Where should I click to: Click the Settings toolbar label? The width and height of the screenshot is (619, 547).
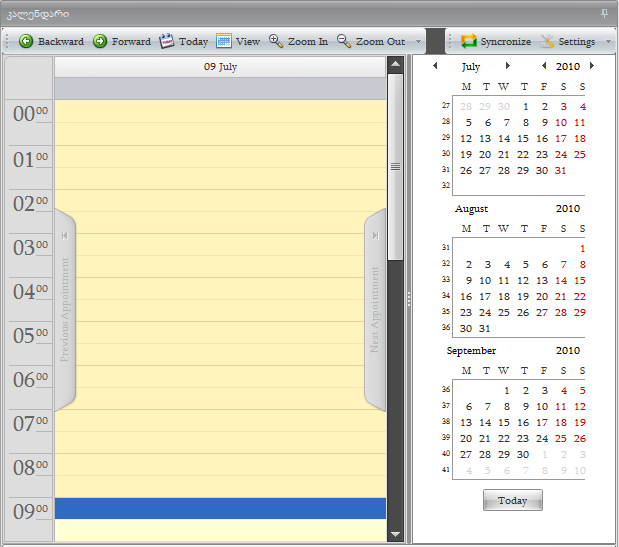(x=576, y=42)
